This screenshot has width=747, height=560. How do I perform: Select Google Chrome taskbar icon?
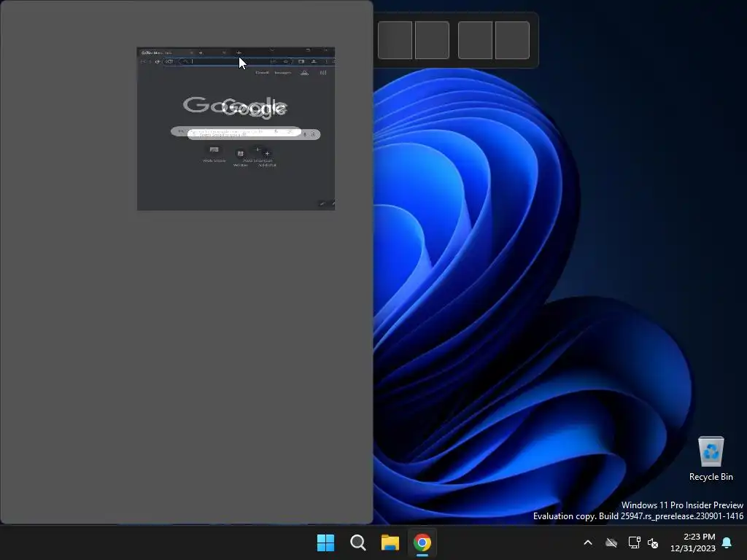click(x=422, y=542)
